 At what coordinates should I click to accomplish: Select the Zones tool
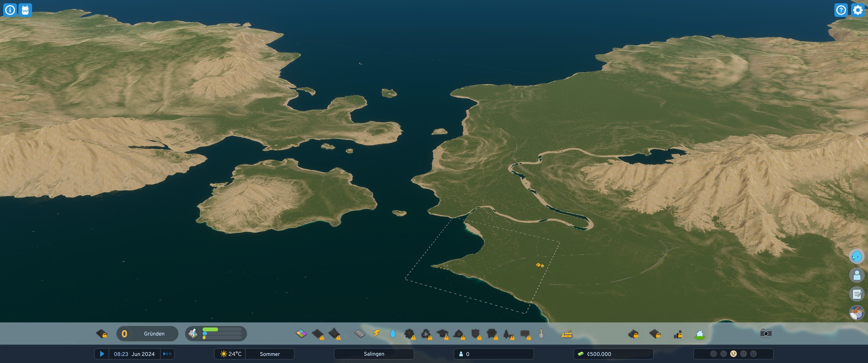301,333
